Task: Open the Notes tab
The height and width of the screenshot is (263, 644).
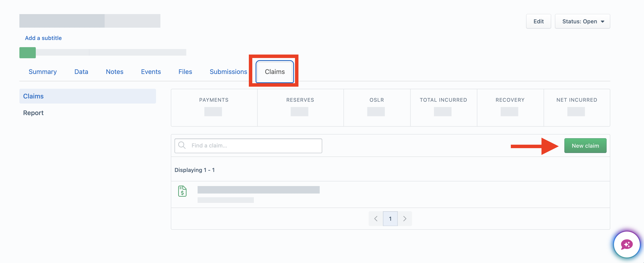Action: [114, 72]
